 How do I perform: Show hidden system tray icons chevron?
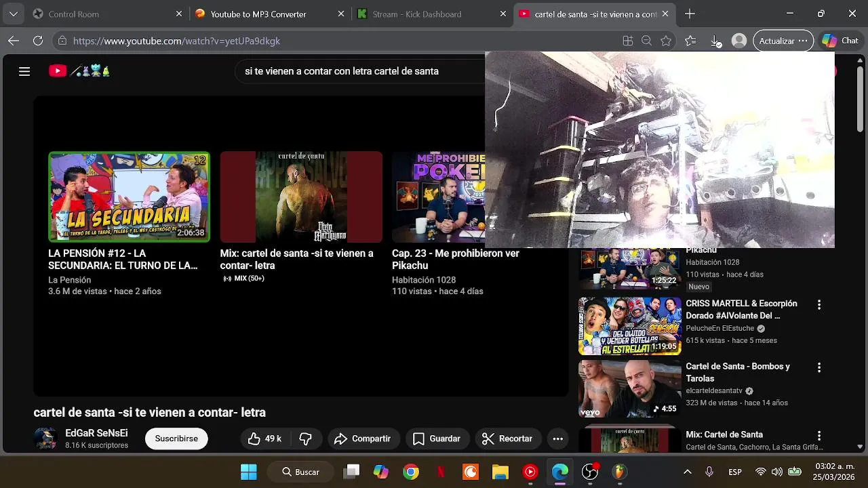click(687, 472)
